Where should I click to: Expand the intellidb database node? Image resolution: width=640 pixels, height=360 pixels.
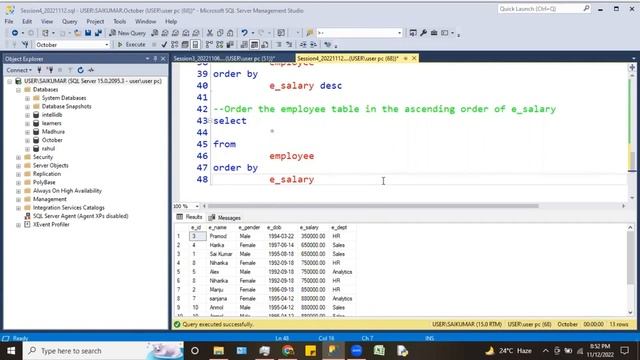point(27,115)
